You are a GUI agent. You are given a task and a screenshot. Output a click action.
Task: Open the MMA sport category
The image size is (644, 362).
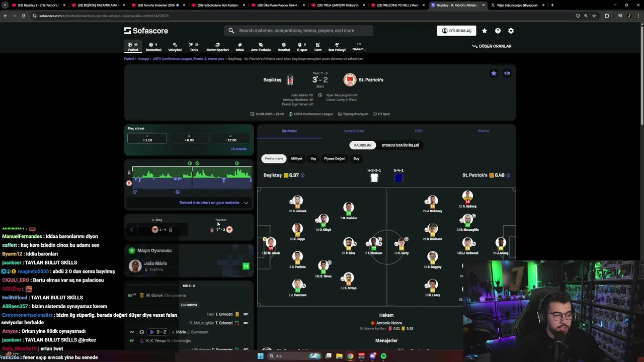click(x=239, y=47)
